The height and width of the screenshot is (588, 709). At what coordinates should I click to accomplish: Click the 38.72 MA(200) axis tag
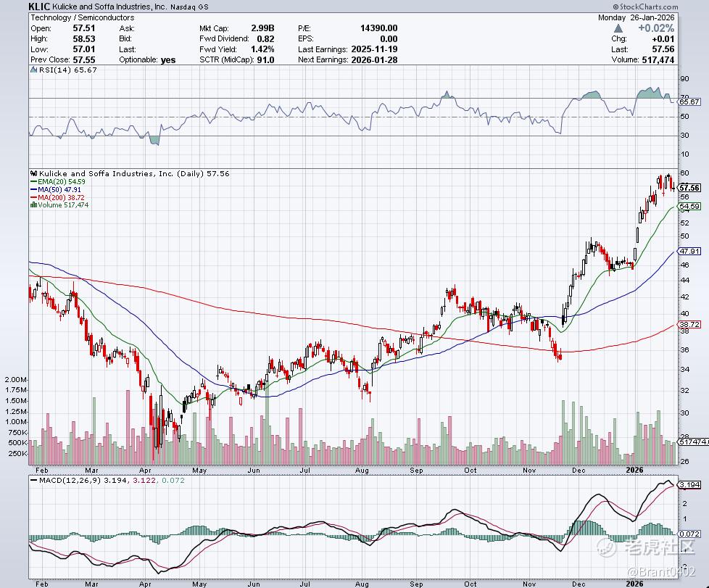689,324
